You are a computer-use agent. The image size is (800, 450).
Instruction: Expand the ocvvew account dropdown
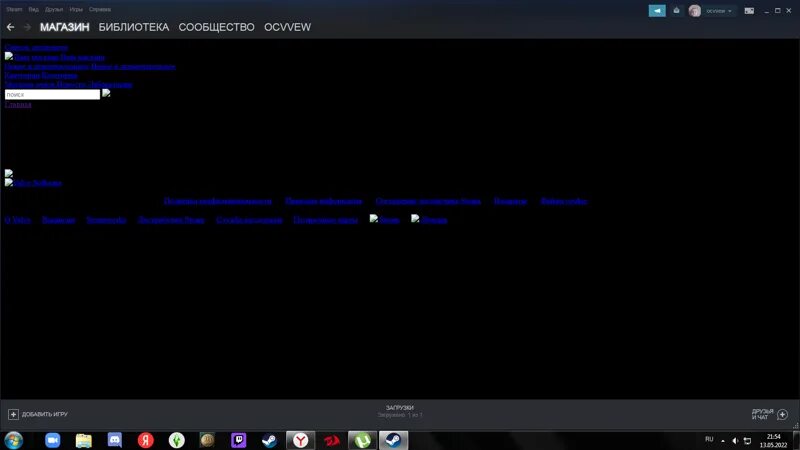pyautogui.click(x=719, y=11)
